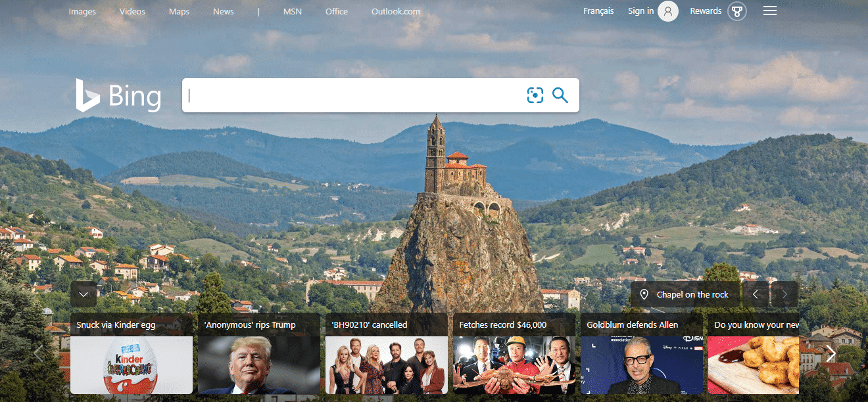Viewport: 868px width, 402px height.
Task: Click the Bing logo
Action: [x=118, y=96]
